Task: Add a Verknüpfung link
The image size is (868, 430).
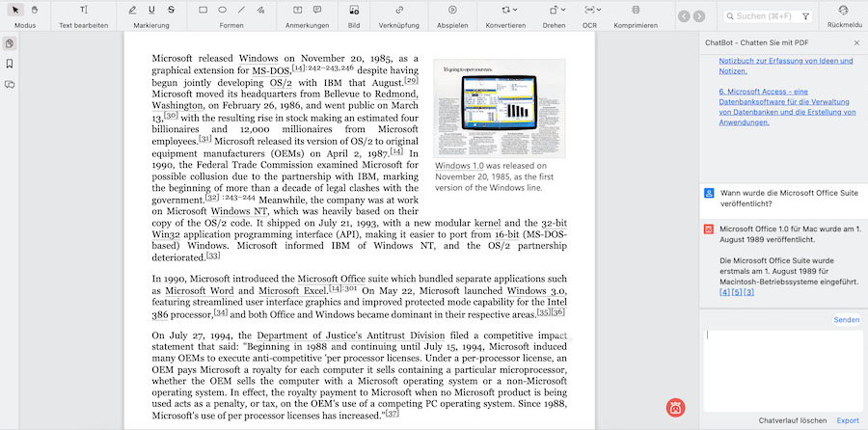Action: [398, 10]
